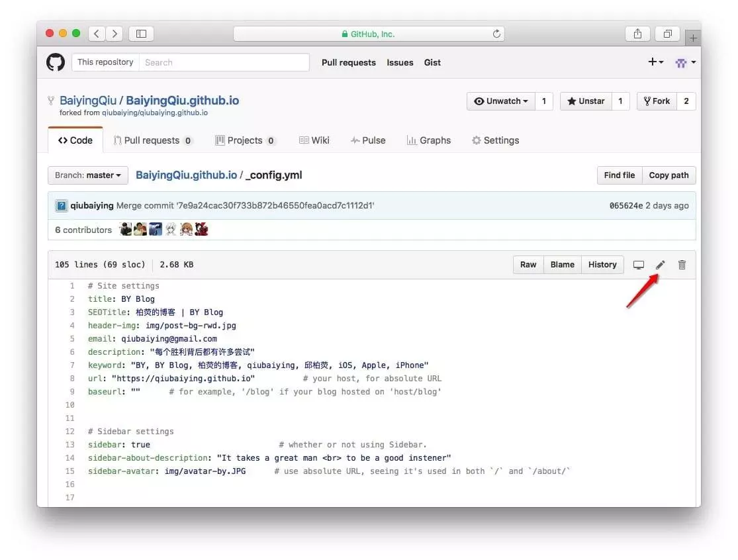This screenshot has width=738, height=560.
Task: Click the sidebar-avatar: img/avatar-by.JPG line
Action: pos(167,471)
